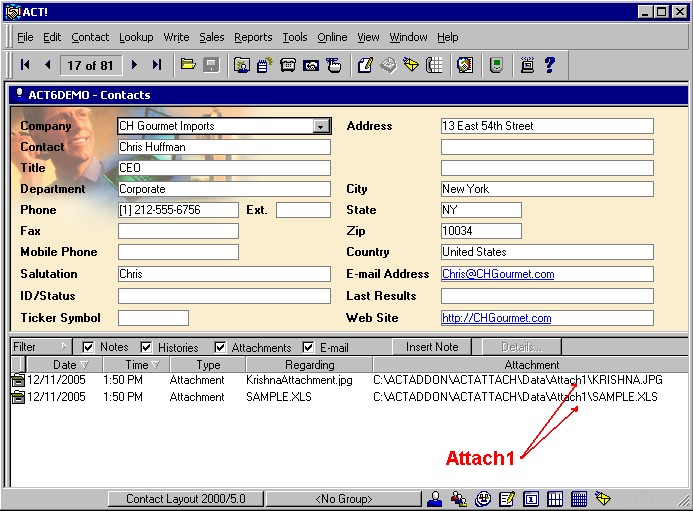Click the handshake meeting toolbar icon

(311, 65)
